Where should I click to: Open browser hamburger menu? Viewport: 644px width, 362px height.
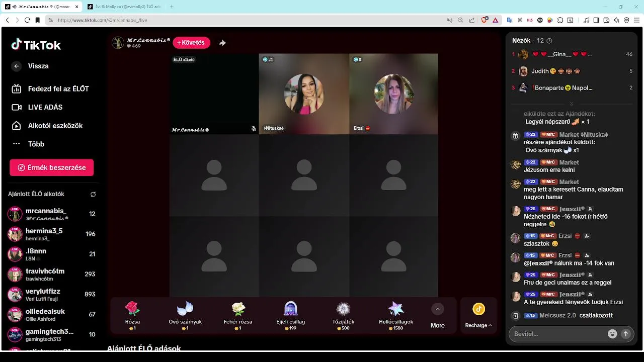(637, 20)
